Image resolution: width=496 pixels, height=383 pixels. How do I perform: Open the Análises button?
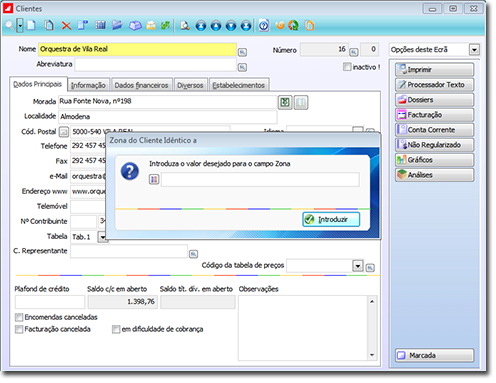pyautogui.click(x=434, y=175)
